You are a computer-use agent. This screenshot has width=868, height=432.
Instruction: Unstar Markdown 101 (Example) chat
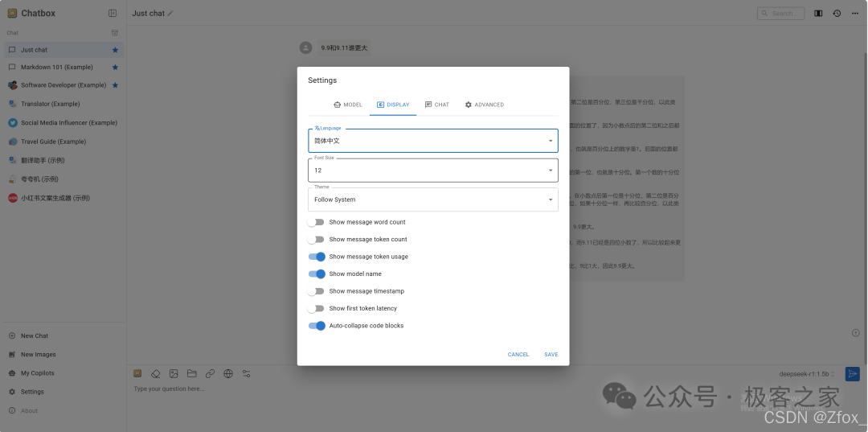click(x=115, y=67)
